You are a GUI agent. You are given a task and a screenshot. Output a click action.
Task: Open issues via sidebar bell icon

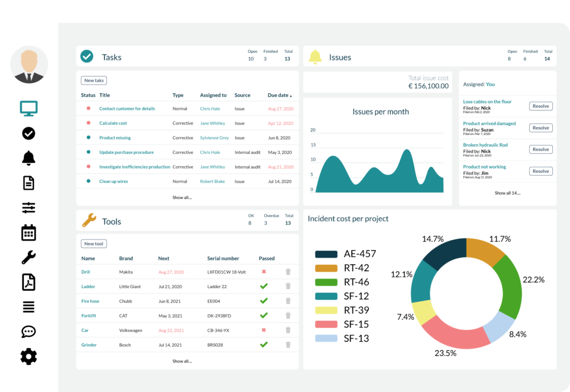(29, 158)
